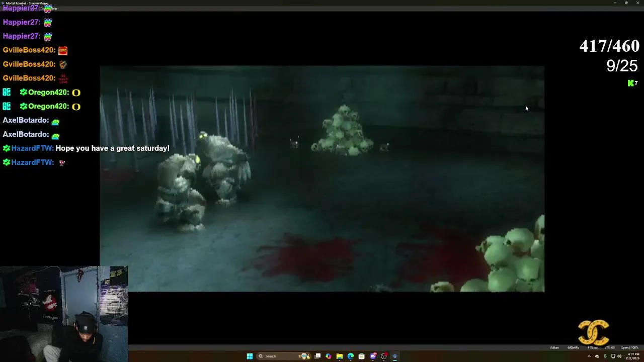This screenshot has width=644, height=362.
Task: Click the microphone tray icon
Action: [x=605, y=356]
